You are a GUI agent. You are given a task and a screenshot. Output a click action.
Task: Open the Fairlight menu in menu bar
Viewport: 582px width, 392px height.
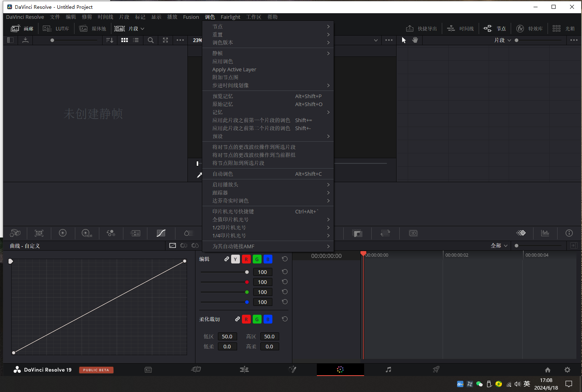tap(230, 17)
